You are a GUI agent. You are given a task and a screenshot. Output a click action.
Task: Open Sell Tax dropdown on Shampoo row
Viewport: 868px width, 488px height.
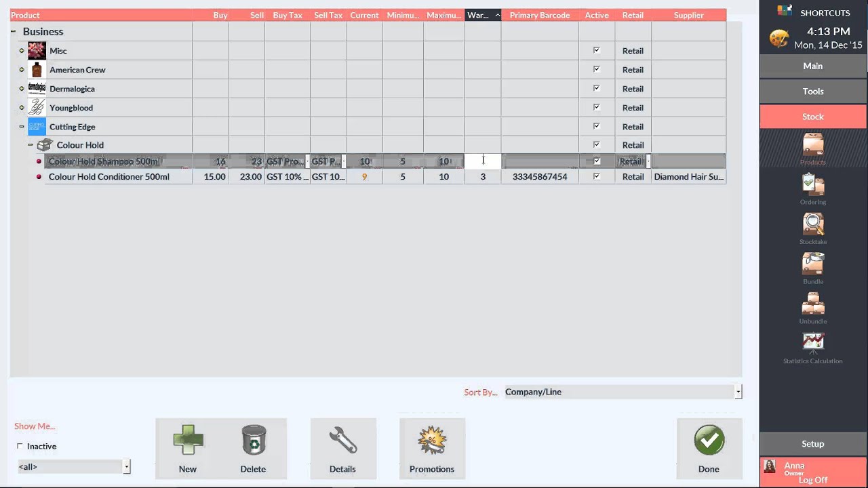click(x=343, y=161)
